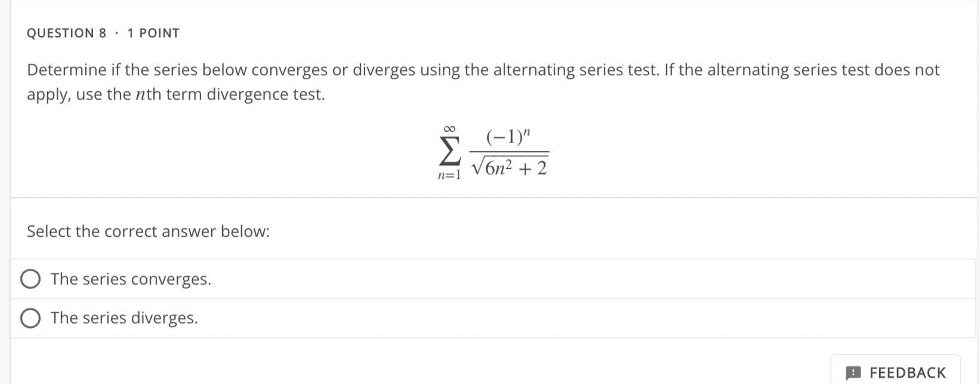Image resolution: width=980 pixels, height=384 pixels.
Task: Click the exclamation mark inside the feedback icon
Action: pos(852,371)
